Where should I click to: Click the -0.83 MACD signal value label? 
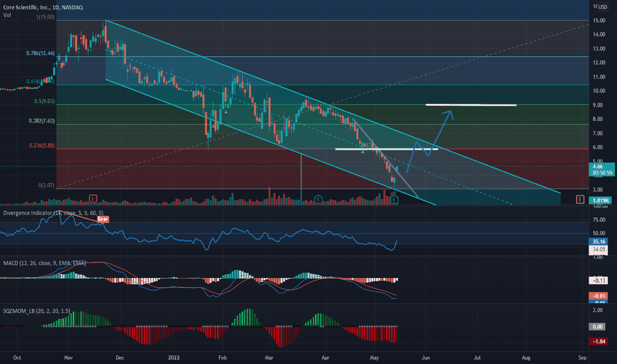pos(598,296)
